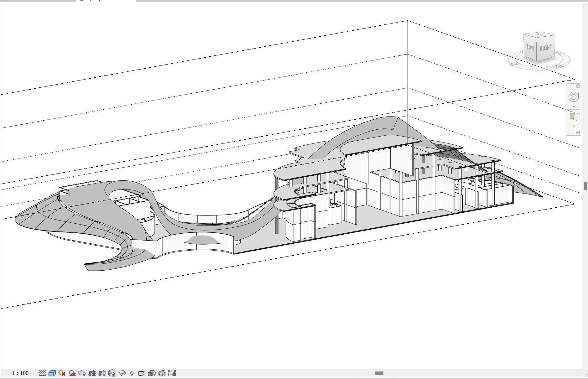Toggle Show Analytical Model icon

pos(152,373)
